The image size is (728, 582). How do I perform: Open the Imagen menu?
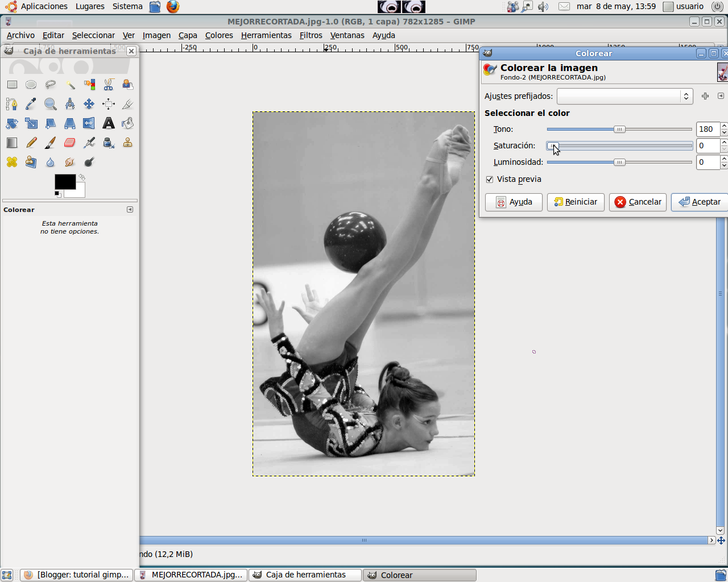156,35
